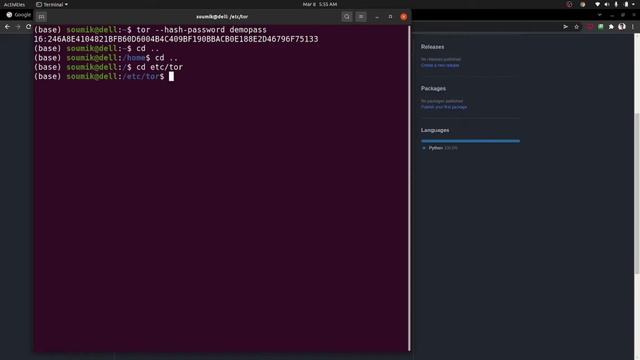This screenshot has height=360, width=640.
Task: Open the Terminal hamburger menu
Action: [361, 17]
